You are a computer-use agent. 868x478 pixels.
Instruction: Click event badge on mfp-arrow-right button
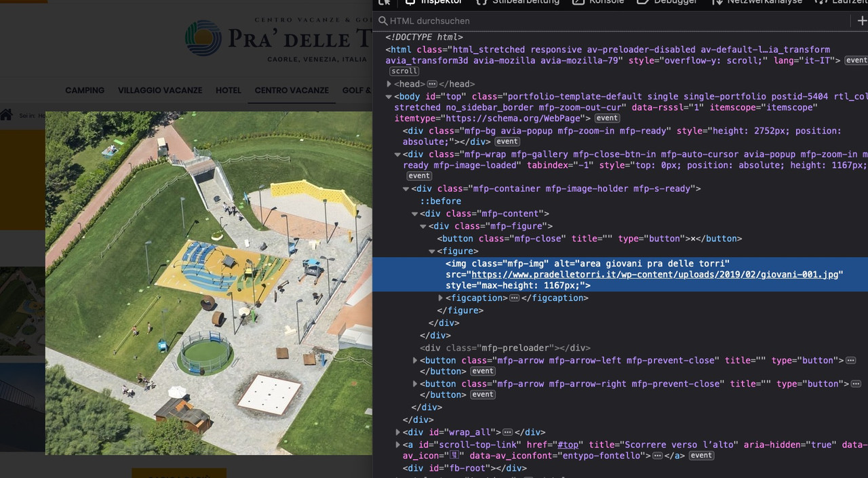tap(483, 395)
